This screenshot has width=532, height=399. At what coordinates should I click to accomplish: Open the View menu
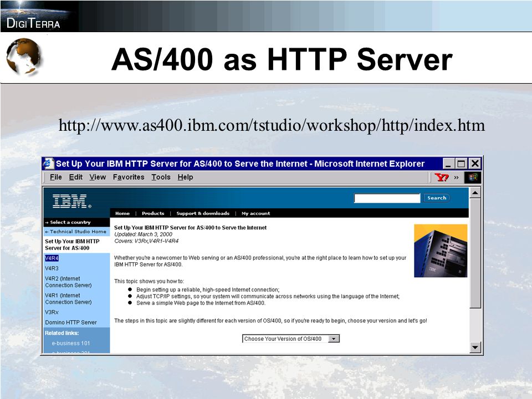tap(98, 177)
